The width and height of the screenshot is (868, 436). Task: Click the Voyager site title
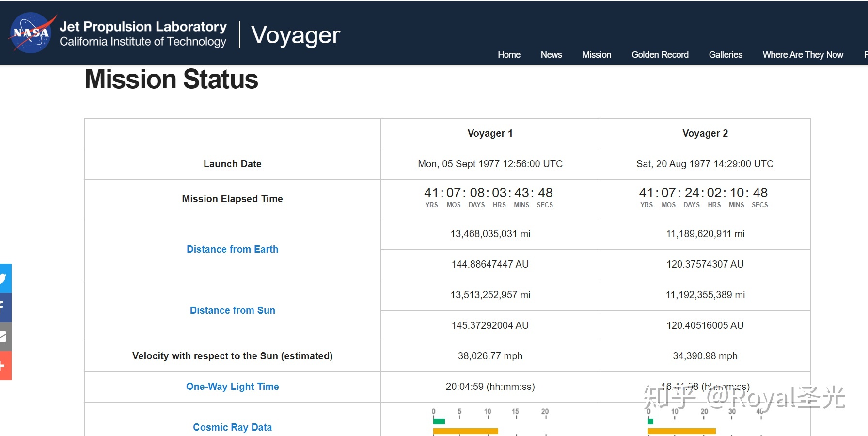point(296,35)
